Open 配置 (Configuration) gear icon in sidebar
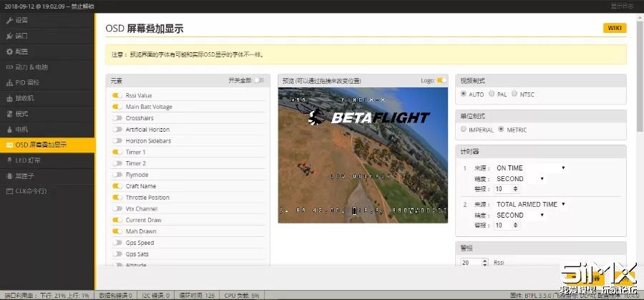The width and height of the screenshot is (644, 300). (x=9, y=52)
